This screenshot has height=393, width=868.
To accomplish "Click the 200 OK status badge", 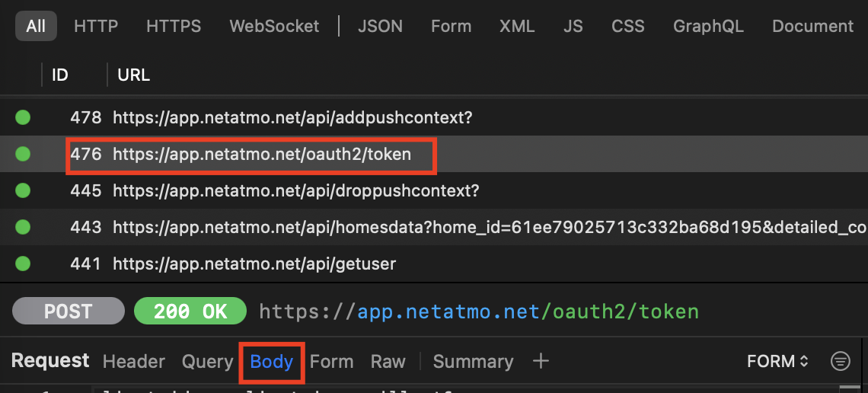I will (190, 312).
